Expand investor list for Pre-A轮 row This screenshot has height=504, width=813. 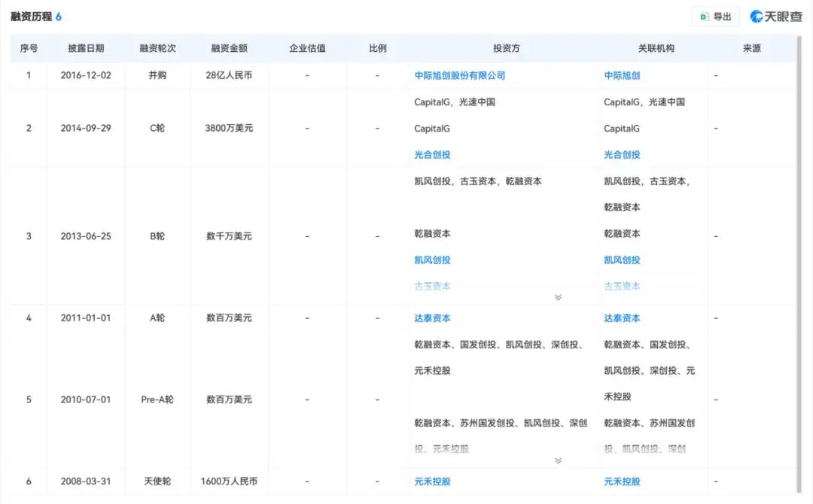[x=558, y=460]
